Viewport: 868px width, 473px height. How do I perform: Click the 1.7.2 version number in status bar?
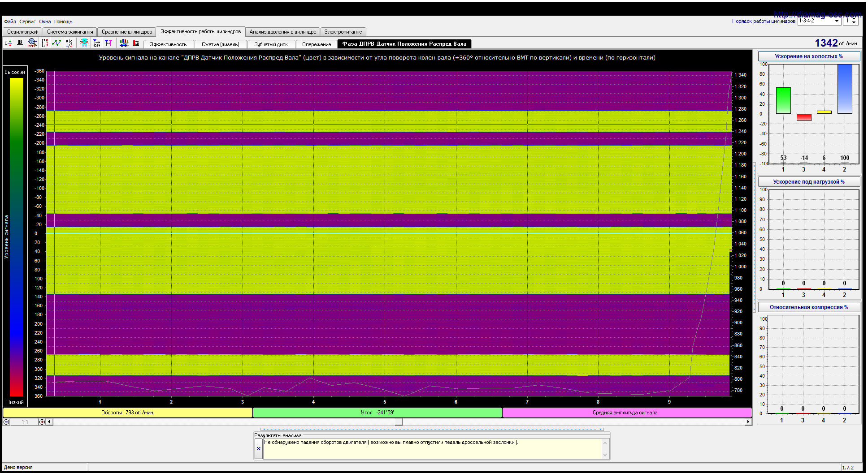click(x=848, y=467)
